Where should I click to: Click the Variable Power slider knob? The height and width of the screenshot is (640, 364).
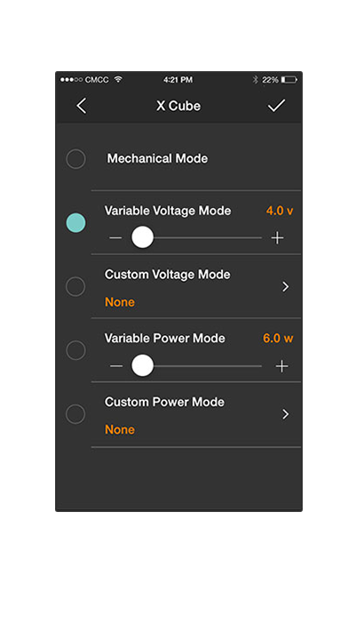tap(142, 365)
